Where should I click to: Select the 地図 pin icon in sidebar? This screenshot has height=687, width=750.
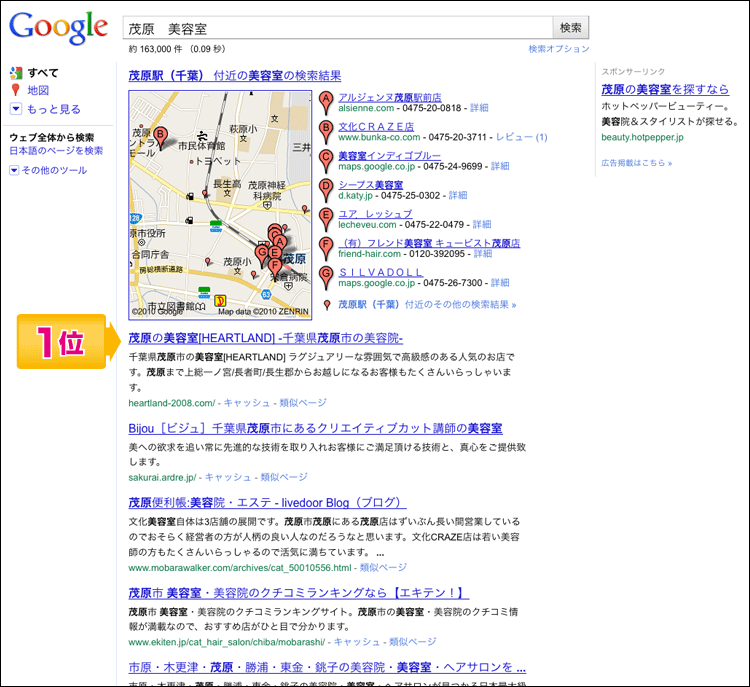pyautogui.click(x=15, y=90)
